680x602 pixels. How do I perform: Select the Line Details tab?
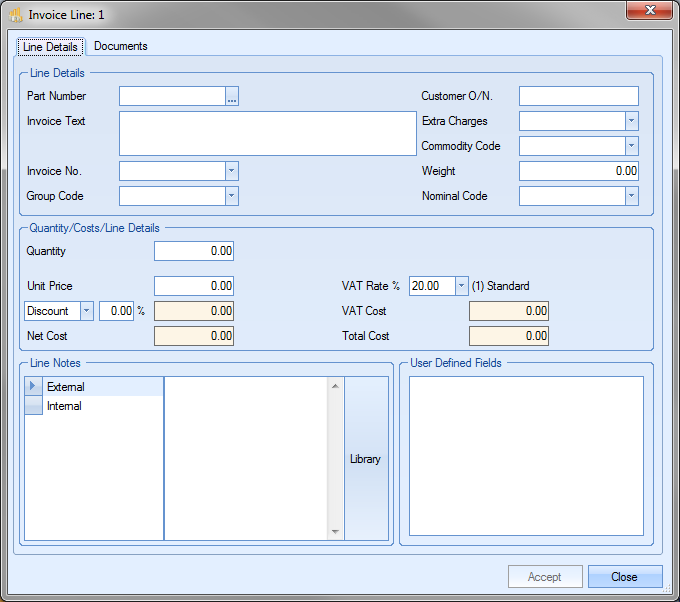click(50, 47)
